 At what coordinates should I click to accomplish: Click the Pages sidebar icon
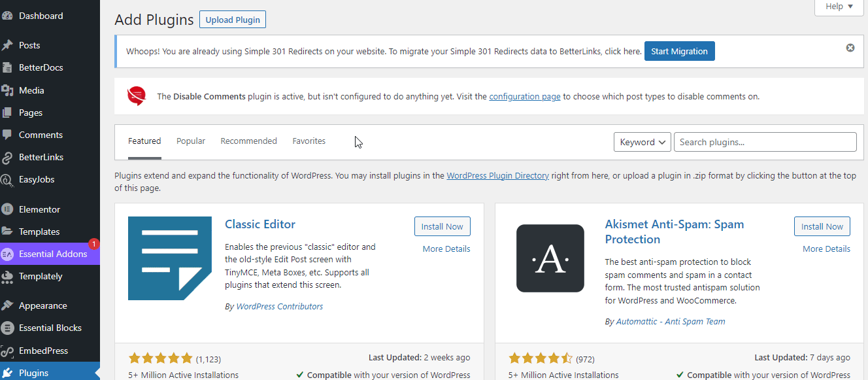coord(7,112)
